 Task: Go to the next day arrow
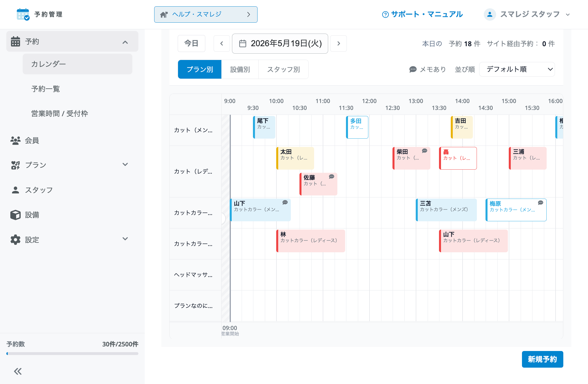tap(339, 44)
